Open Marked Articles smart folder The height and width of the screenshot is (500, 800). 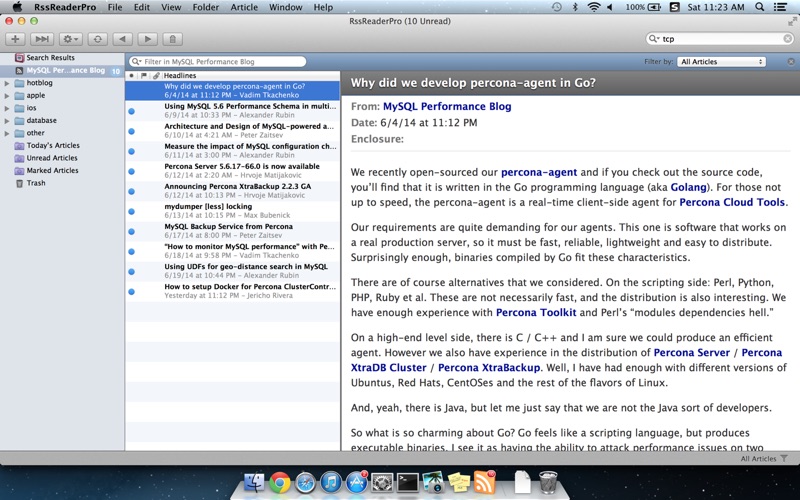pyautogui.click(x=52, y=170)
